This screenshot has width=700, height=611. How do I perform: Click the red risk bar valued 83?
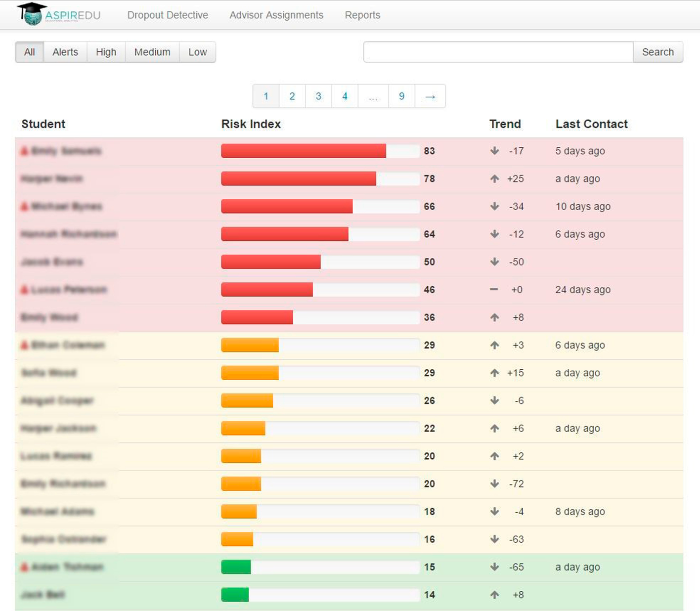click(304, 151)
